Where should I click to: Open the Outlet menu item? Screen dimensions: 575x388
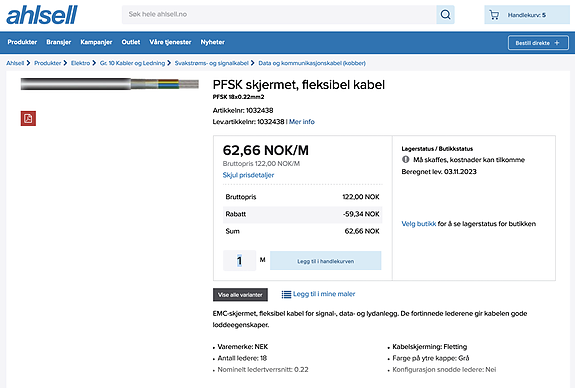pos(131,42)
